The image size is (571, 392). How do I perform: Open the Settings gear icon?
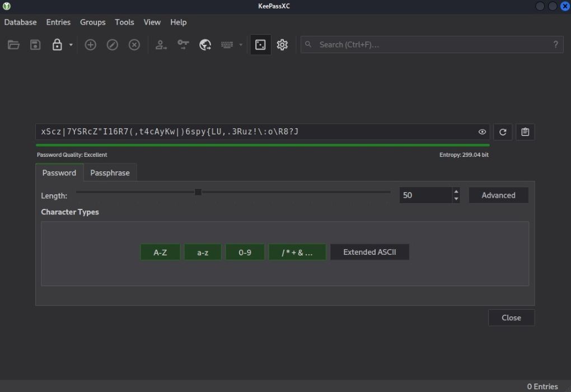click(282, 45)
